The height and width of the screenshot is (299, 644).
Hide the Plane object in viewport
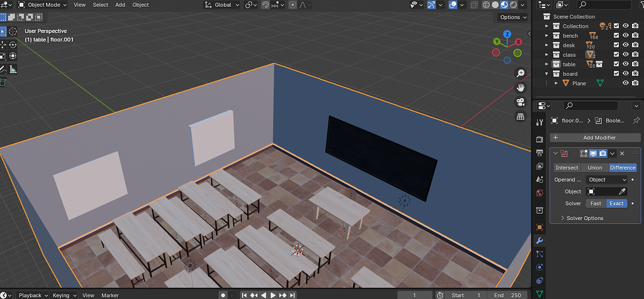point(626,83)
